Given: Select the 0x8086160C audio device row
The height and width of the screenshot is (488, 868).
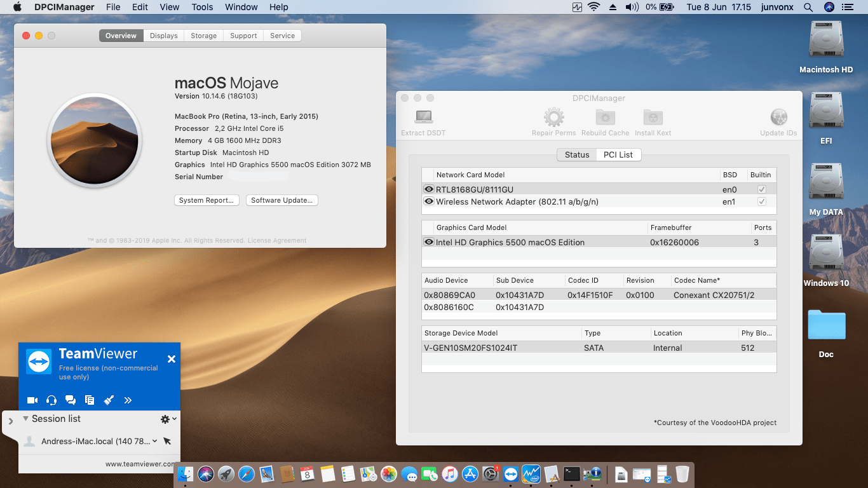Looking at the screenshot, I should [599, 307].
